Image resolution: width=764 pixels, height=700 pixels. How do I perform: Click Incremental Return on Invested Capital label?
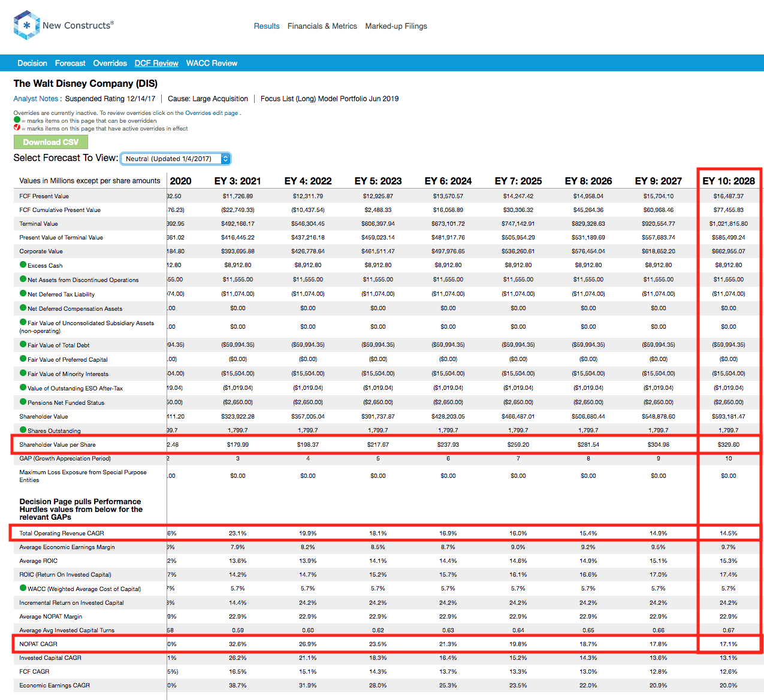click(71, 602)
